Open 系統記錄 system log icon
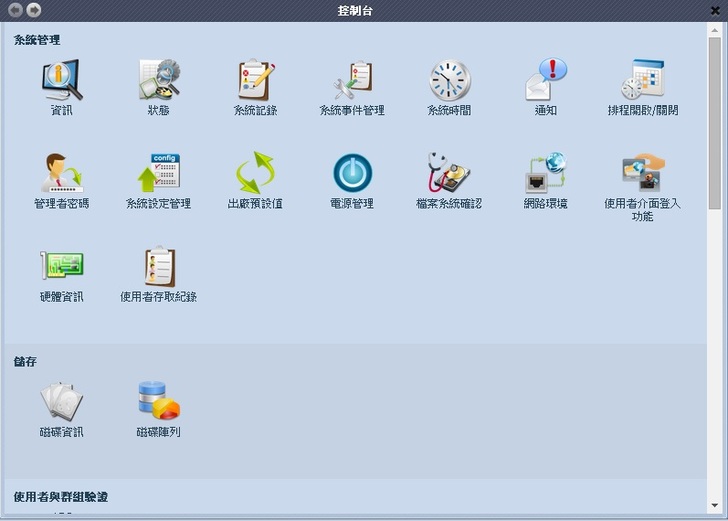 click(x=256, y=80)
